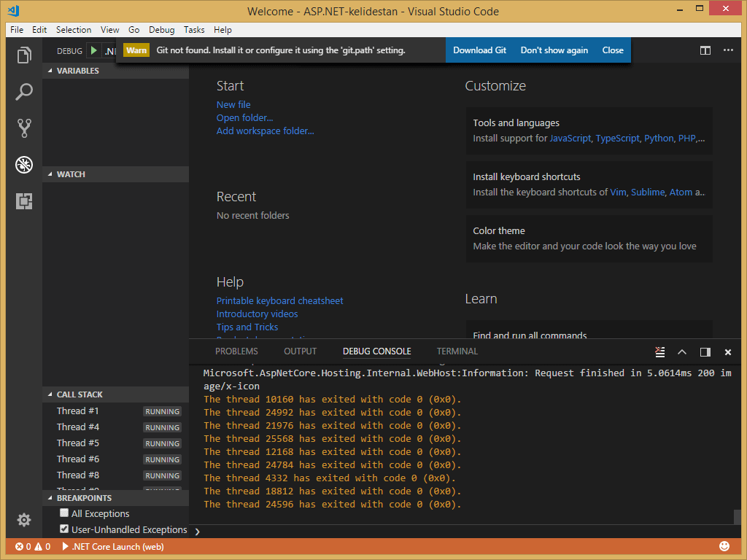Collapse the CALL STACK section

click(116, 394)
